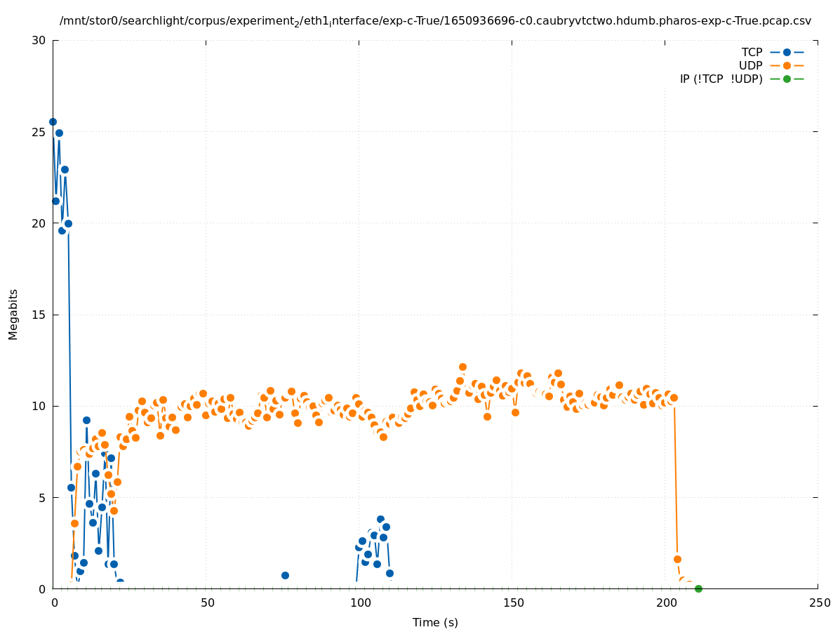Screen dimensions: 840x632
Task: Click the orange UDP legend marker
Action: pos(787,65)
